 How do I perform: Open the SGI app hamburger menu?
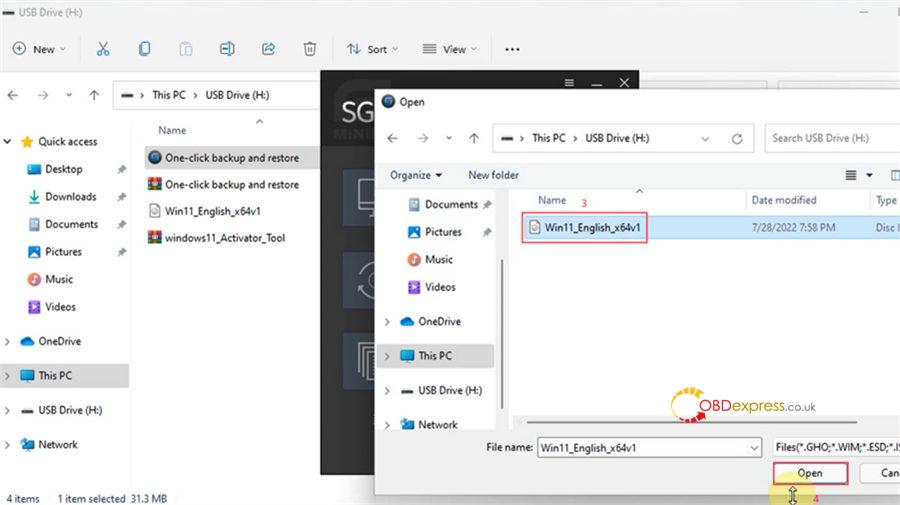point(569,83)
